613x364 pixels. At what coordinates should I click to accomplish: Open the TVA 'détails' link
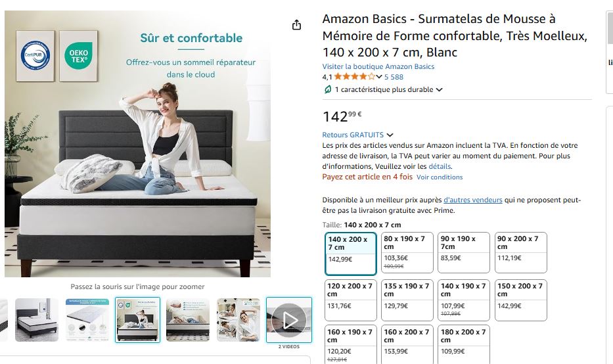pos(440,166)
